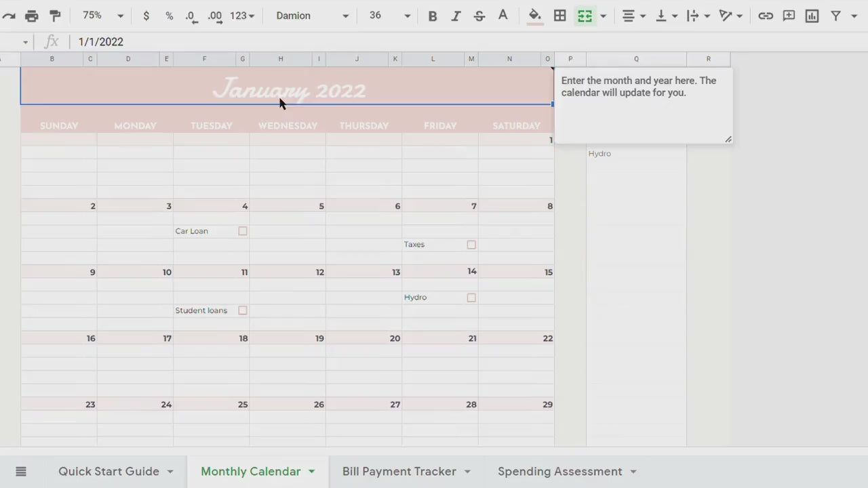Open the zoom level dropdown

103,16
